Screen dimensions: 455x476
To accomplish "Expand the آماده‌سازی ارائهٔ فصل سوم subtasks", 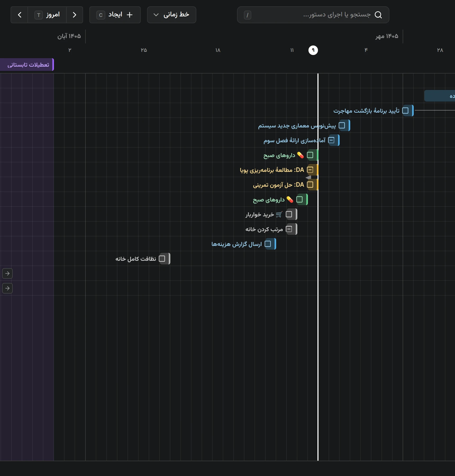I will coord(331,140).
